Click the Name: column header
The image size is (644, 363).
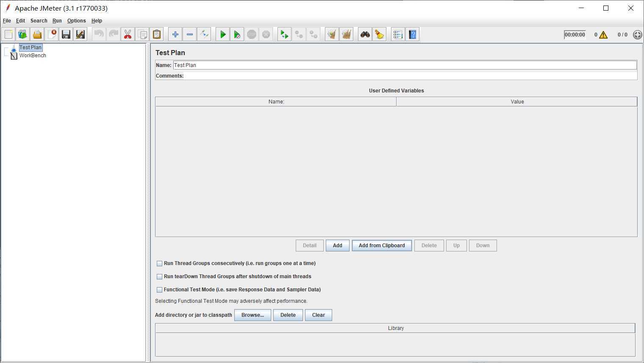pos(276,102)
